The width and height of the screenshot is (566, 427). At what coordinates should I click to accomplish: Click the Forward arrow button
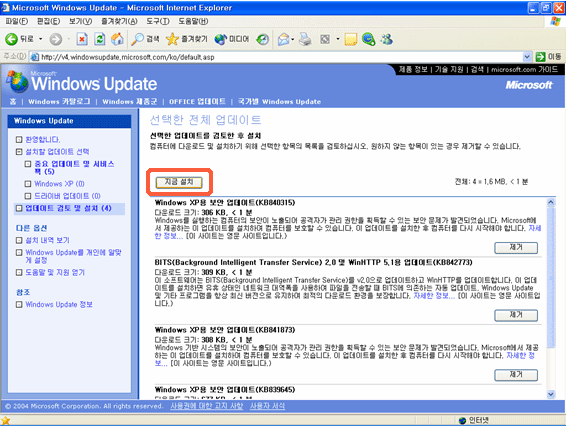pos(56,39)
